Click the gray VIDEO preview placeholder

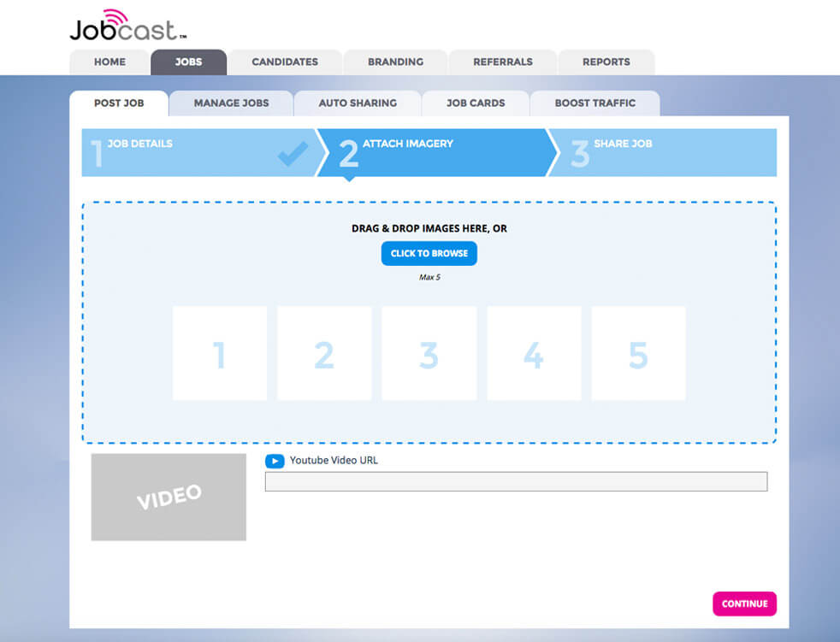click(x=169, y=497)
